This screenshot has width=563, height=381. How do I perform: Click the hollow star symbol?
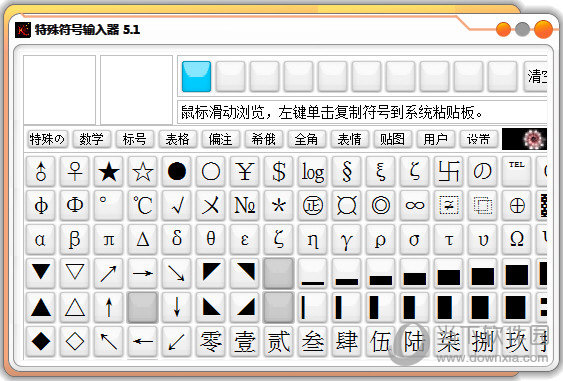click(143, 172)
